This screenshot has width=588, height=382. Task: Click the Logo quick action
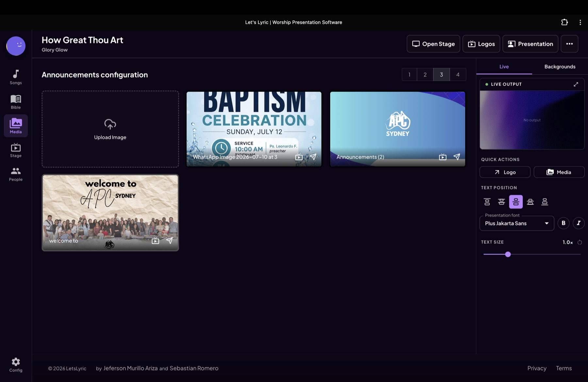click(x=505, y=172)
